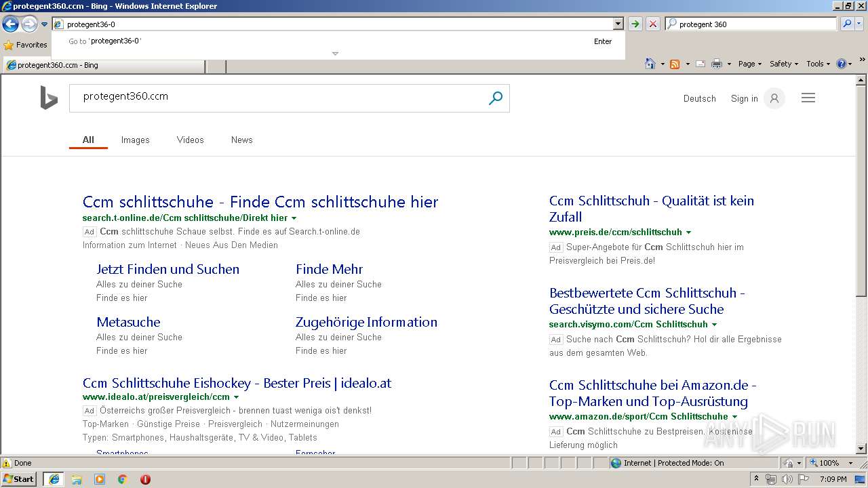Click the IE search magnifier button
The width and height of the screenshot is (868, 488).
coord(847,24)
